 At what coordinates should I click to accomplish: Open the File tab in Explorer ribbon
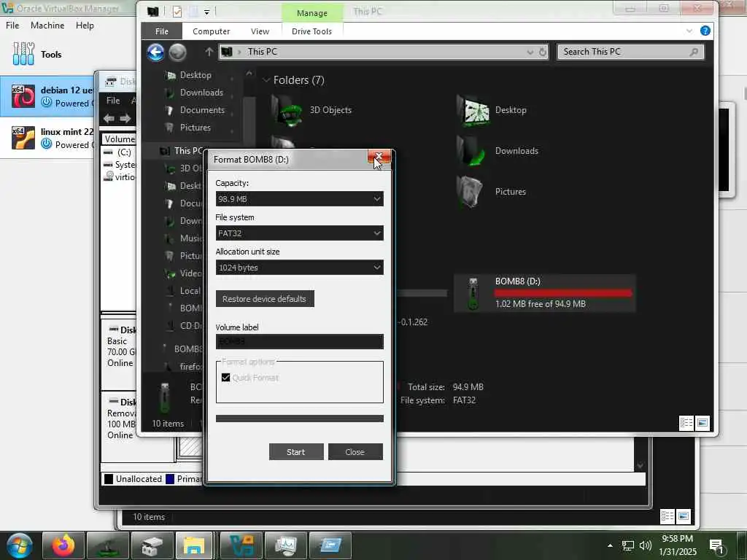tap(161, 31)
